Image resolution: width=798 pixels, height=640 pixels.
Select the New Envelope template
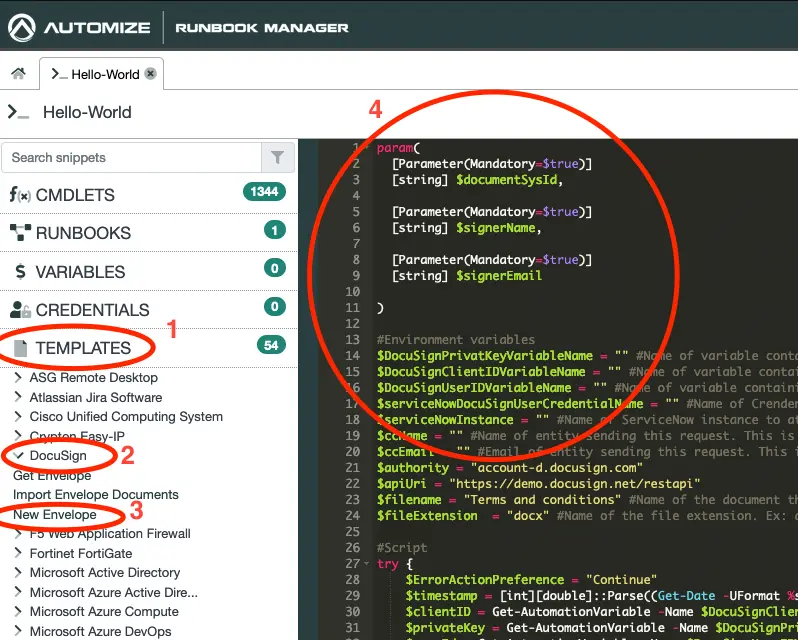click(55, 514)
